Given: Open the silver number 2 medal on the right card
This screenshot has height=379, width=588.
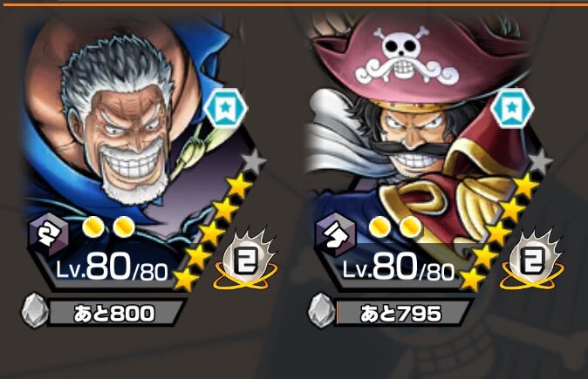Looking at the screenshot, I should [533, 260].
